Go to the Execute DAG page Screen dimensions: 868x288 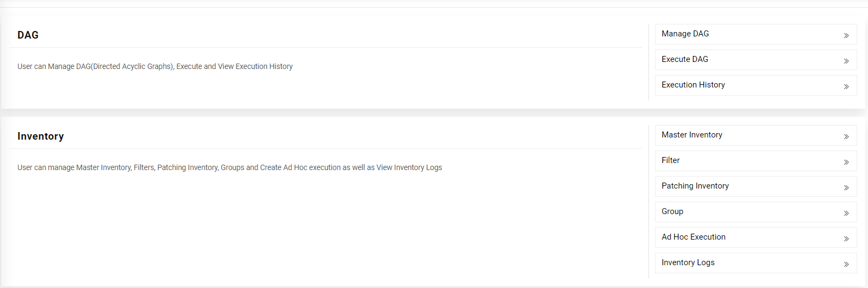click(x=685, y=59)
